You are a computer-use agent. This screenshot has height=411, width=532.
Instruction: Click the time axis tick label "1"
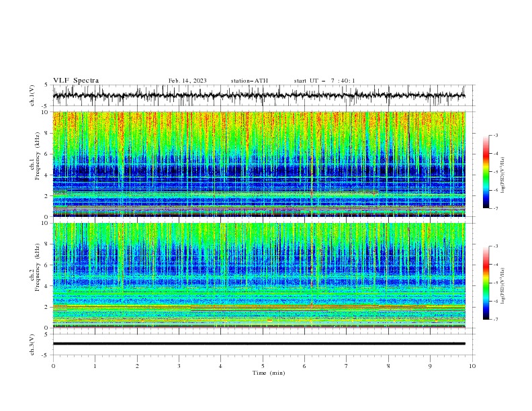[95, 366]
